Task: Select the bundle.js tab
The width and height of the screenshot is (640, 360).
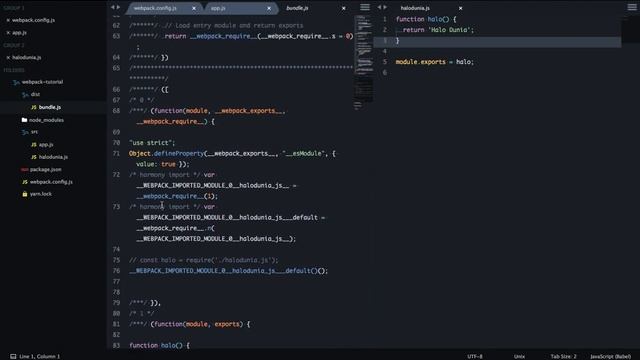Action: pos(297,8)
